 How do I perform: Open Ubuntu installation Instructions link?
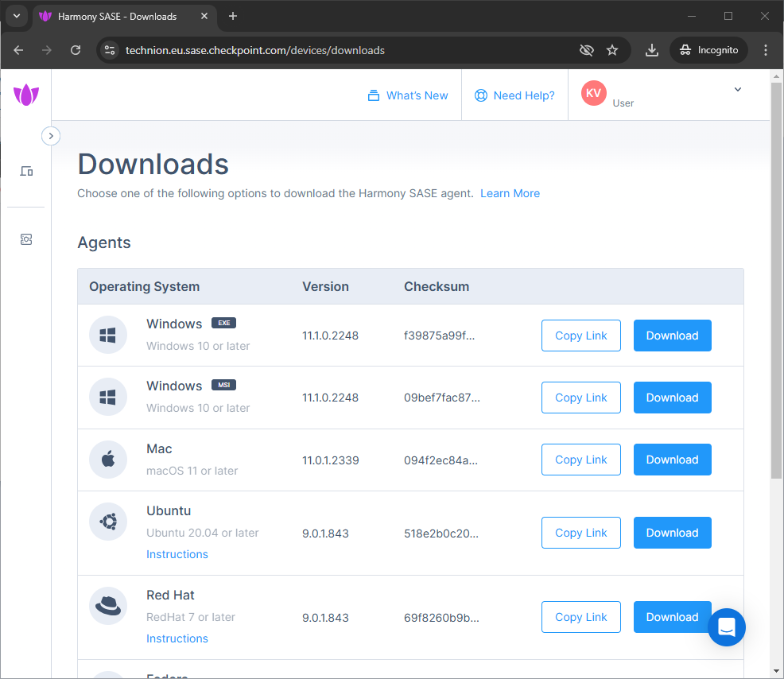pyautogui.click(x=177, y=554)
